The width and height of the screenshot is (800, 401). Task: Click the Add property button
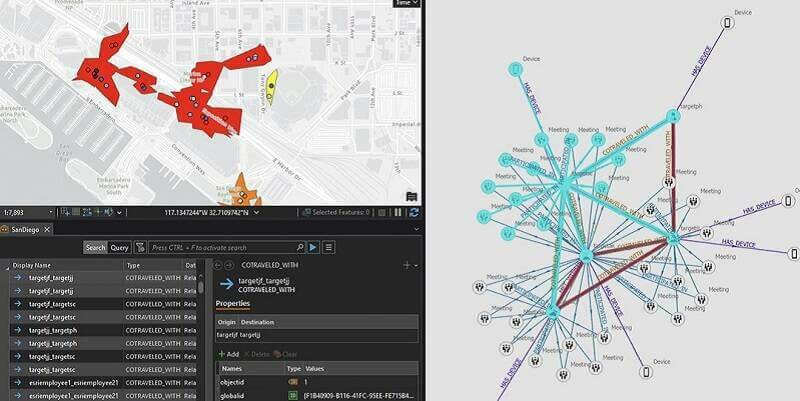click(229, 354)
